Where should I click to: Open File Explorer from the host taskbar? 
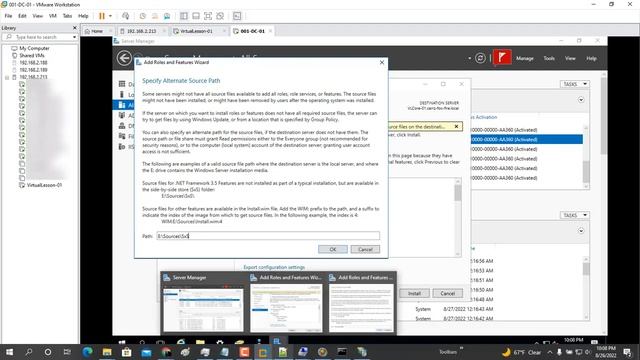[x=107, y=352]
